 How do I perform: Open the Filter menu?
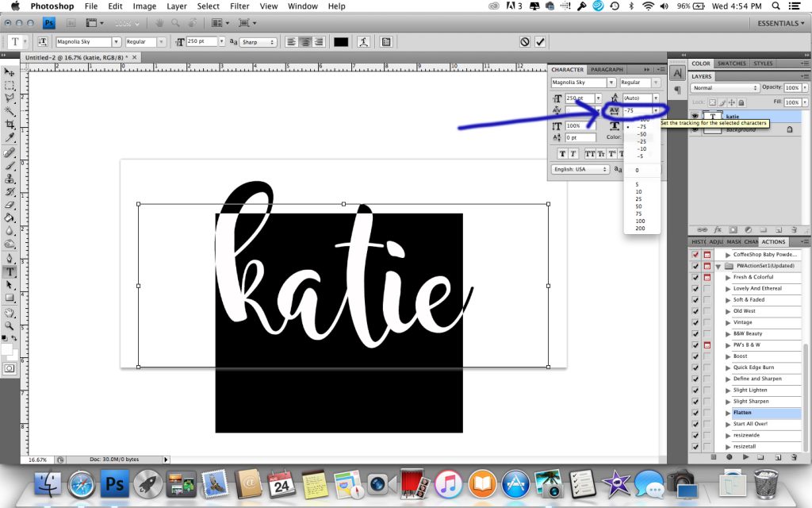tap(239, 6)
